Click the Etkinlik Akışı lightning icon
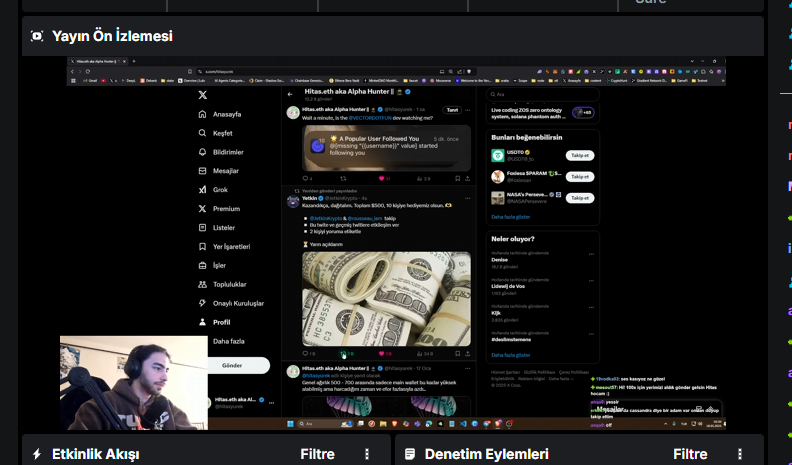 (x=37, y=454)
